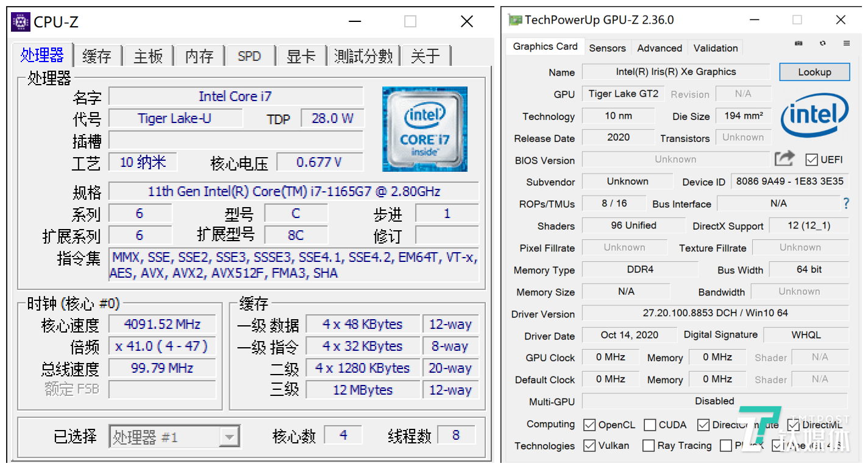Click the process value 10 纳米
The height and width of the screenshot is (469, 868).
143,162
